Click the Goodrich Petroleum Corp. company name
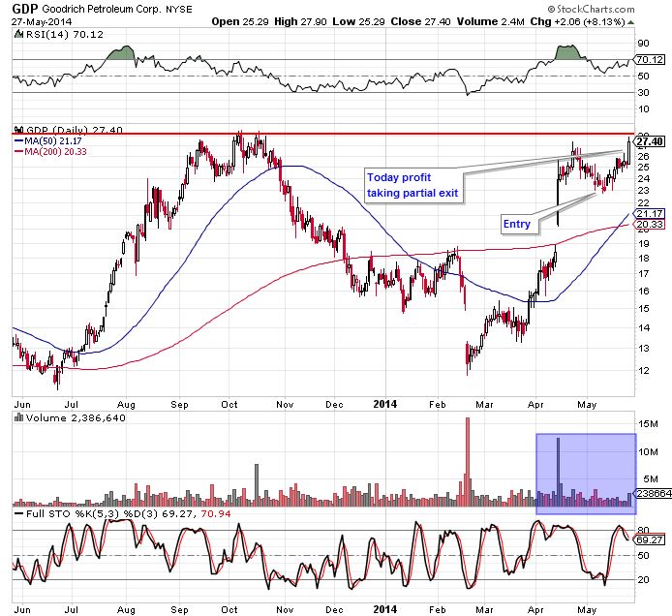Viewport: 672px width, 616px height. click(x=100, y=9)
